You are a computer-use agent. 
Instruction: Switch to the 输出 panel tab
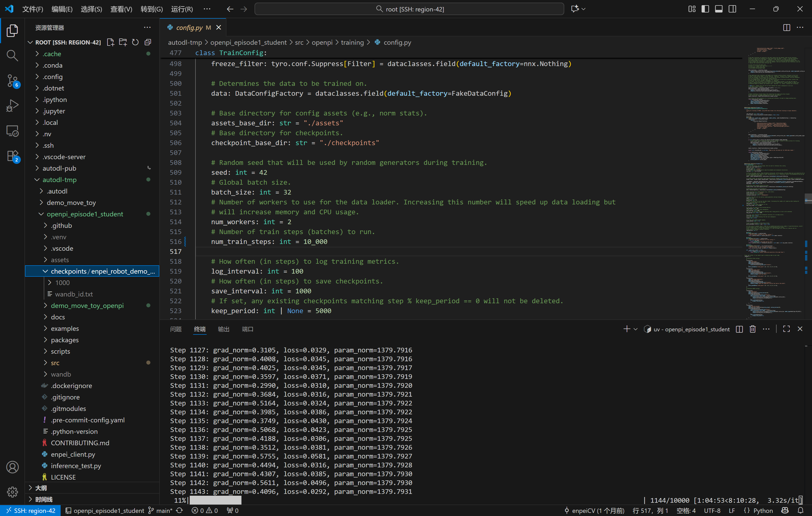coord(223,329)
